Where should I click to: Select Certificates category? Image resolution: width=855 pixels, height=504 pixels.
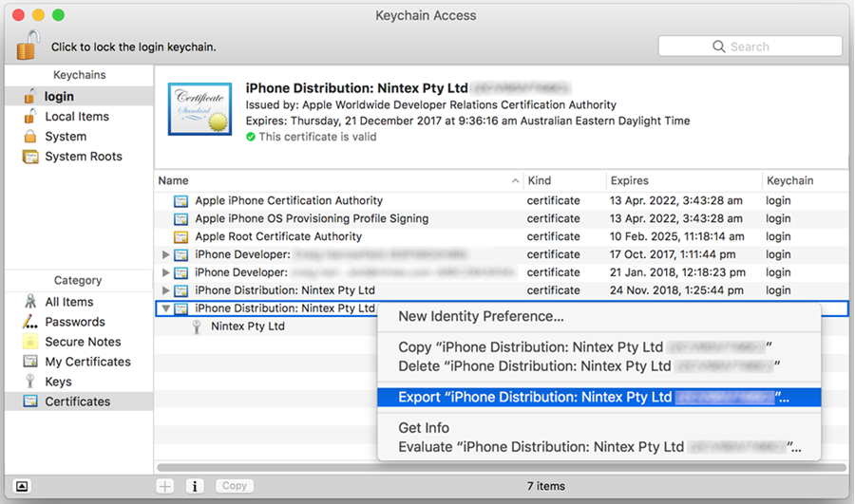click(x=79, y=401)
